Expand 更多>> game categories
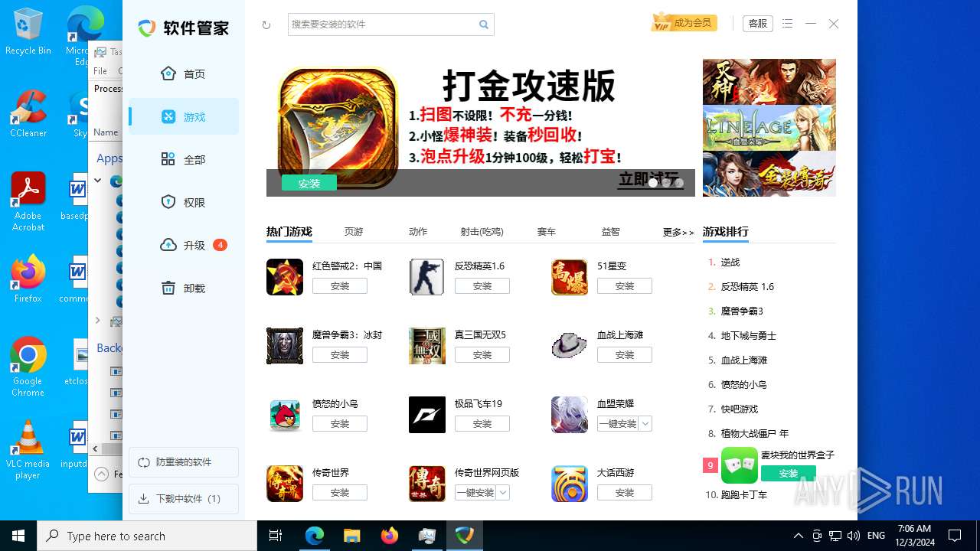Image resolution: width=980 pixels, height=551 pixels. click(x=678, y=233)
